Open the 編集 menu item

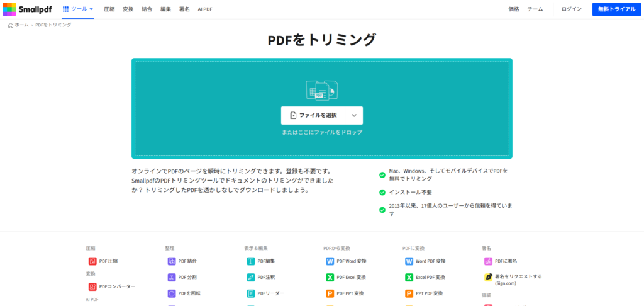tap(165, 9)
